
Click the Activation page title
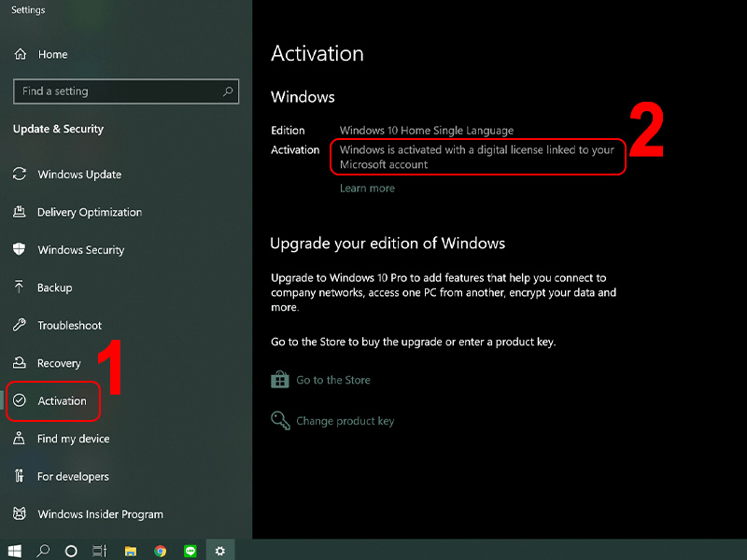tap(317, 53)
